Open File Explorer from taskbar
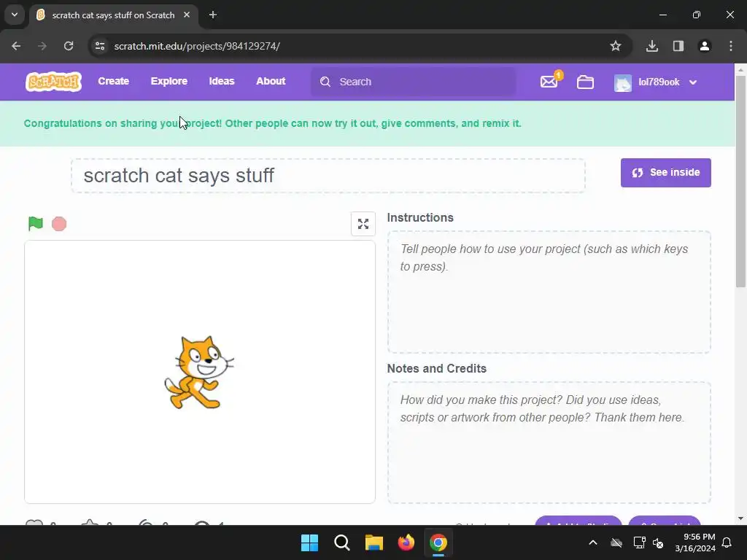Image resolution: width=747 pixels, height=560 pixels. coord(374,542)
